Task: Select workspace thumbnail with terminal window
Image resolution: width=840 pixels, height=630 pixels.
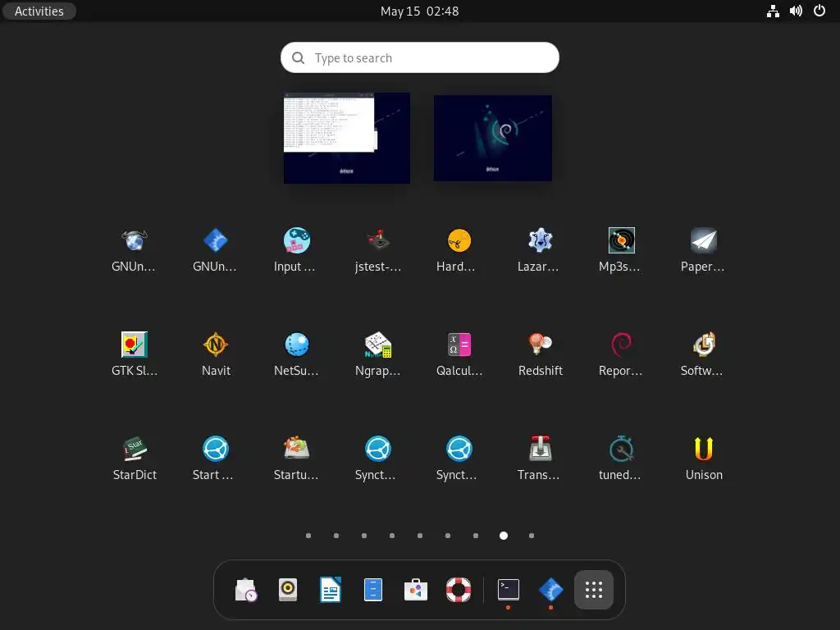Action: point(347,138)
